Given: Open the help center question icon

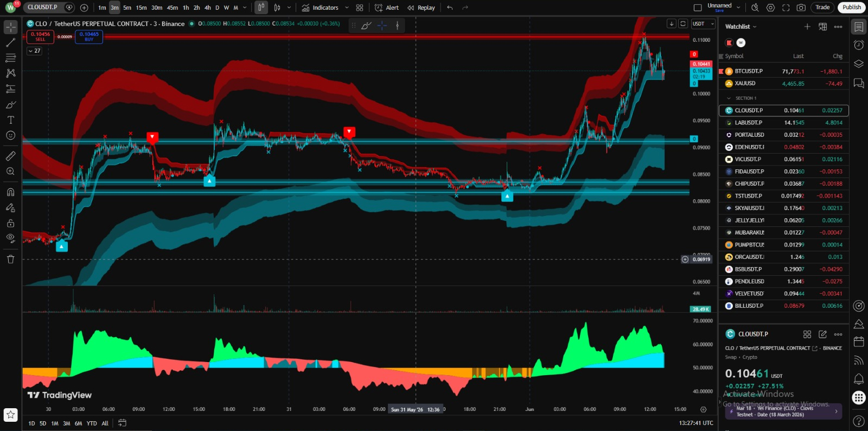Looking at the screenshot, I should coord(858,421).
